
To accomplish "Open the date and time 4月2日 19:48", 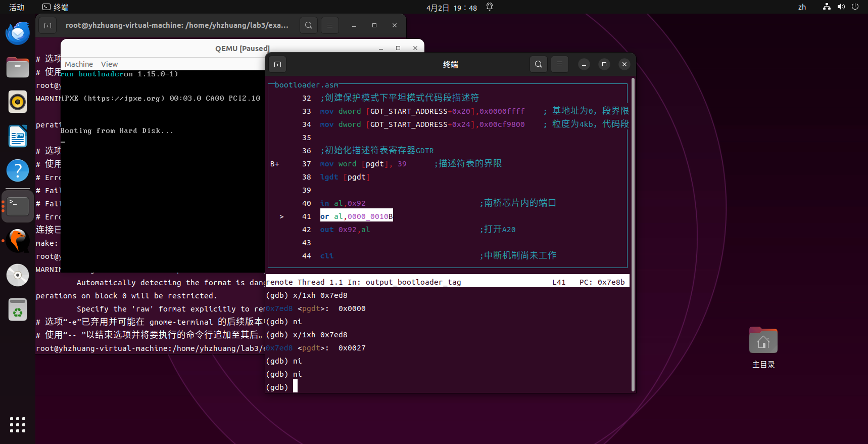I will (451, 8).
